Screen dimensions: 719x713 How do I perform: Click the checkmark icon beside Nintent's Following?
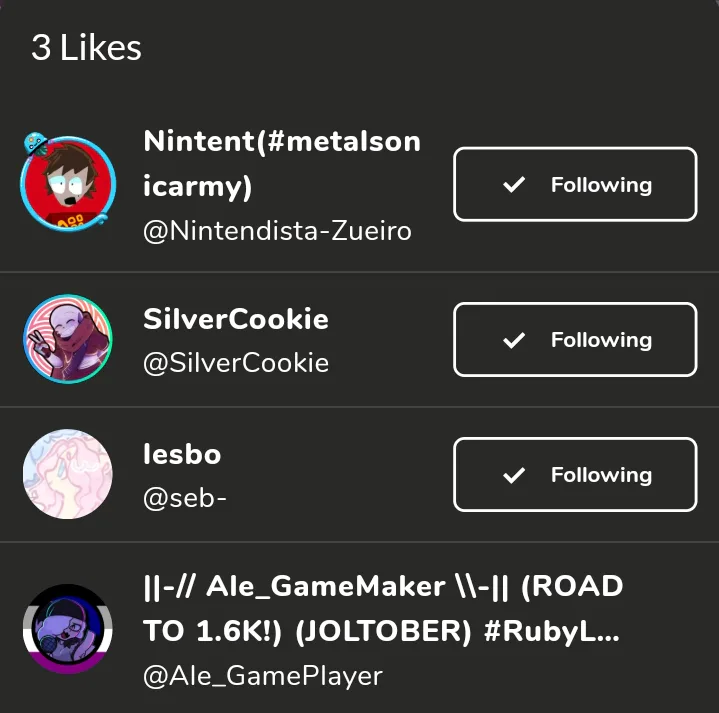[514, 185]
